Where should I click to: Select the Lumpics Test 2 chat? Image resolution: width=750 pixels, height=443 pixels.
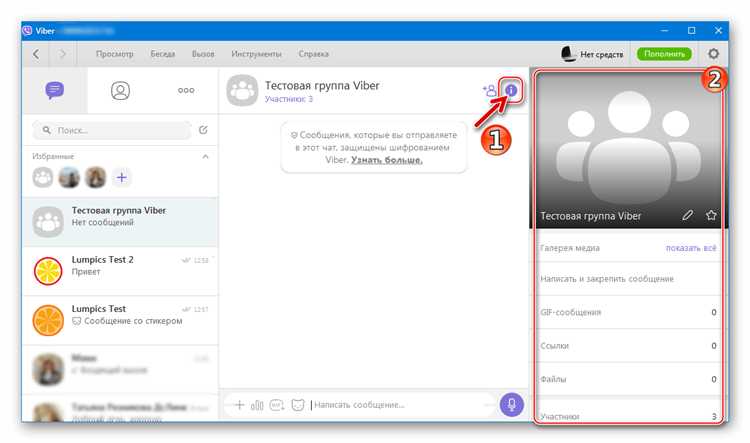click(120, 271)
